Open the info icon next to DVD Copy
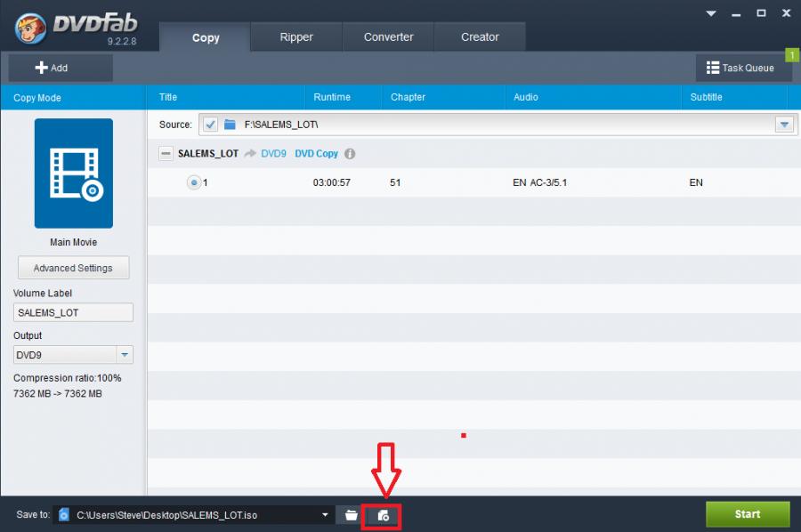 pos(350,154)
